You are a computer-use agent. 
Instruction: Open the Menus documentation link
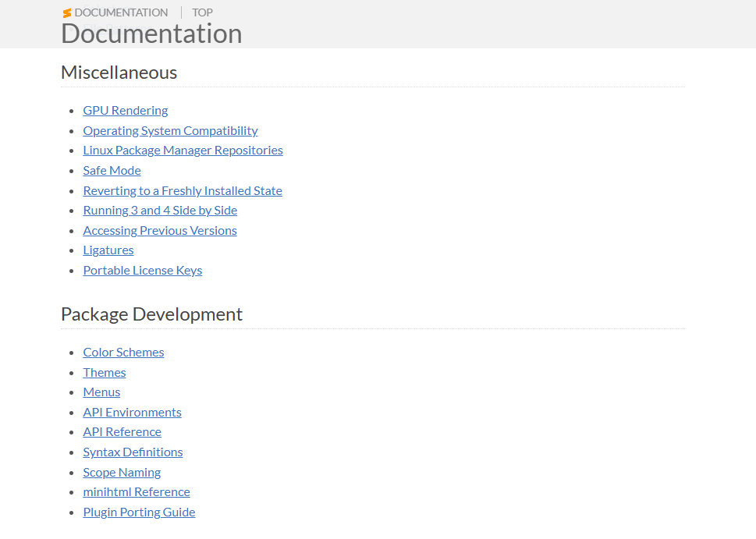(x=101, y=392)
